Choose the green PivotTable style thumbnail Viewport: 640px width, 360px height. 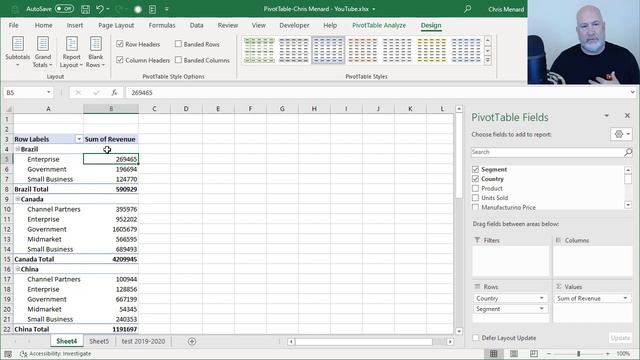[259, 50]
